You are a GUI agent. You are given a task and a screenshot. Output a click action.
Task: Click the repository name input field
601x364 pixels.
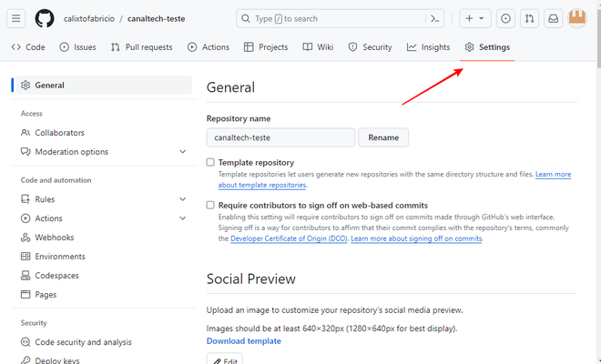(x=280, y=137)
